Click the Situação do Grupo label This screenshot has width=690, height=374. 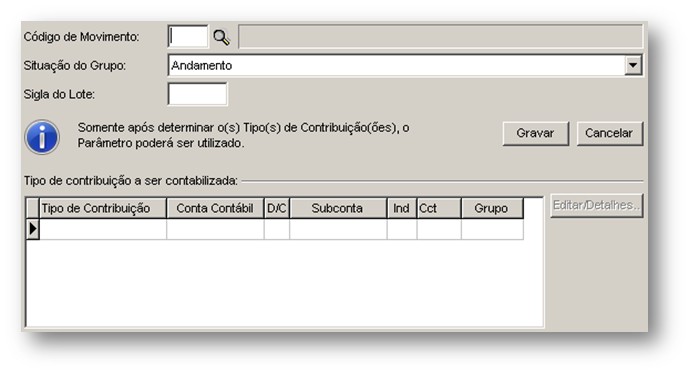click(75, 66)
